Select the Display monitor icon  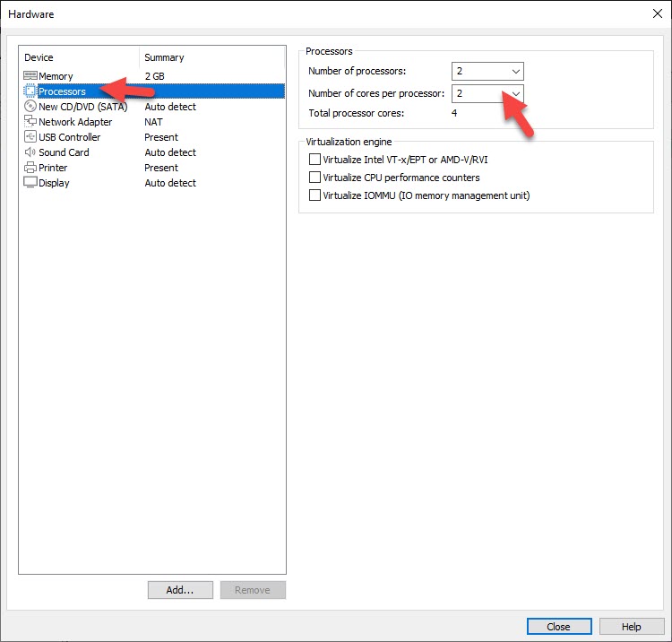[x=30, y=183]
